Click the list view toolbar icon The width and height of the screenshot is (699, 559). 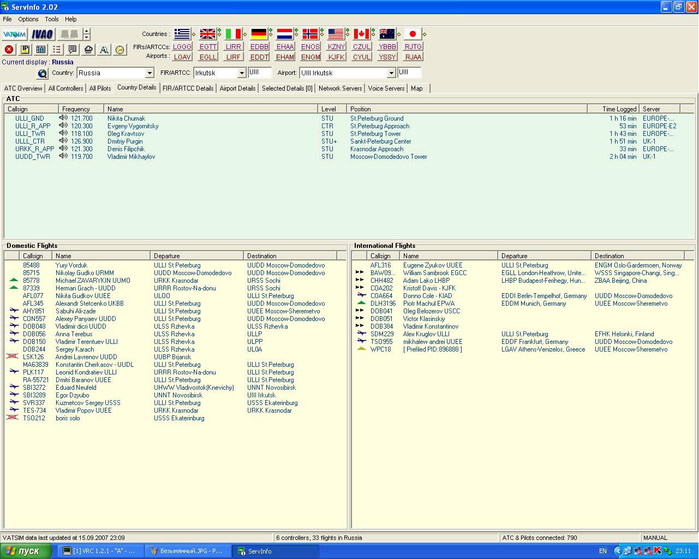(x=57, y=49)
